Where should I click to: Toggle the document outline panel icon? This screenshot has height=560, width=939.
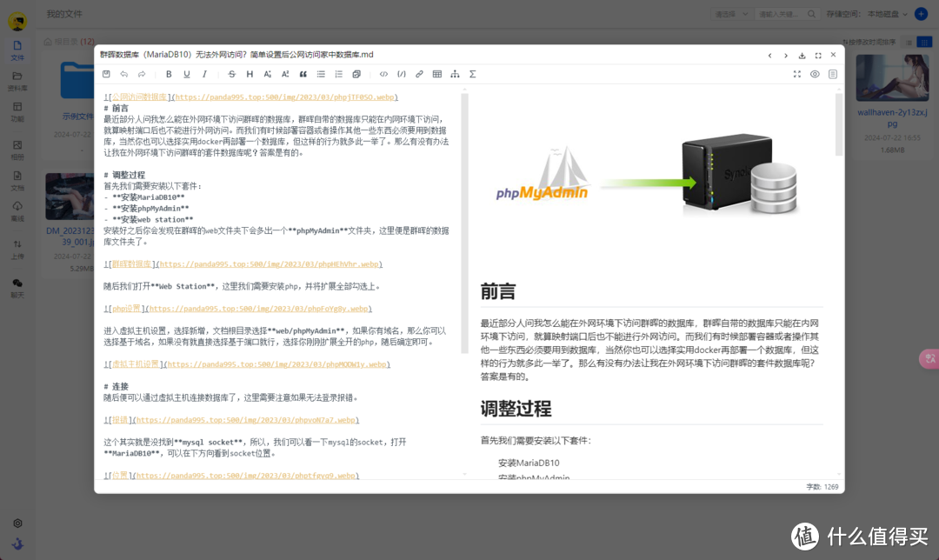click(x=832, y=74)
